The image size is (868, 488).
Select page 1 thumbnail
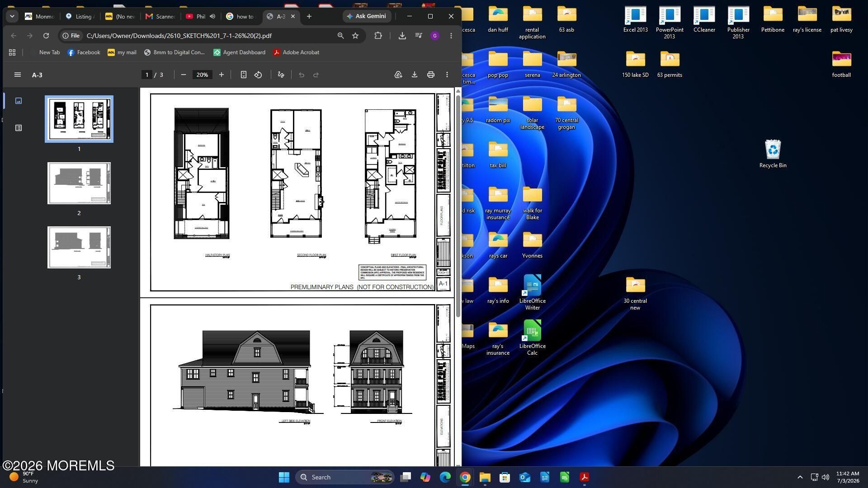[x=79, y=119]
